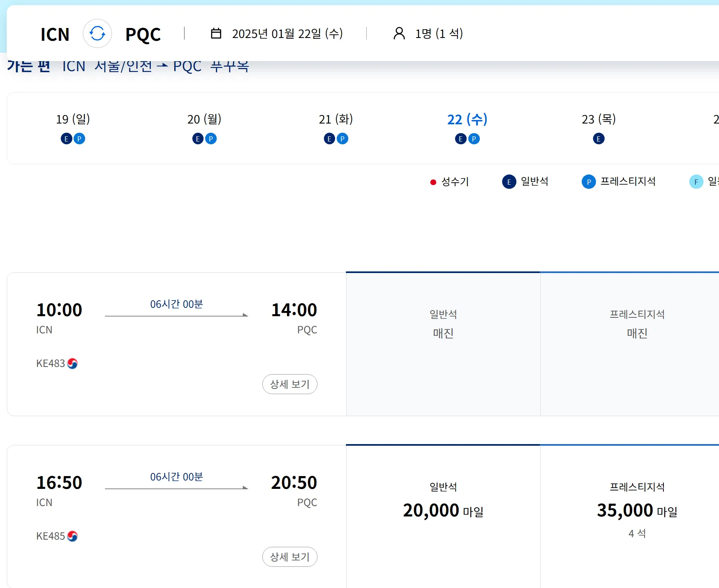This screenshot has height=588, width=719.
Task: Click the P badge under 22 (수)
Action: [474, 139]
